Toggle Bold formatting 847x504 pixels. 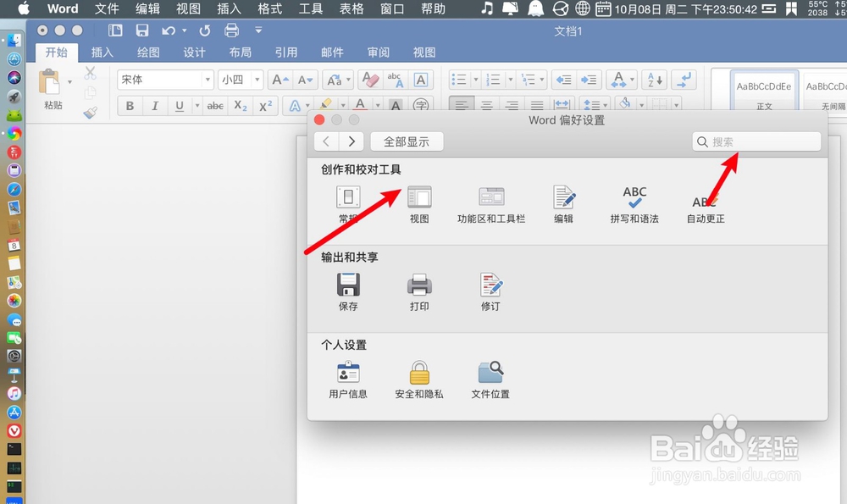click(x=130, y=106)
